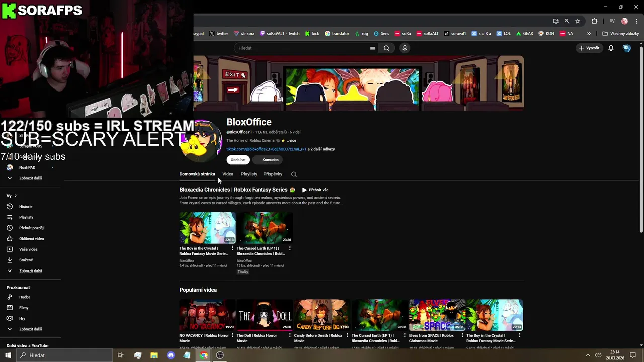The image size is (644, 362).
Task: Open the translator bookmark
Action: pos(337,34)
